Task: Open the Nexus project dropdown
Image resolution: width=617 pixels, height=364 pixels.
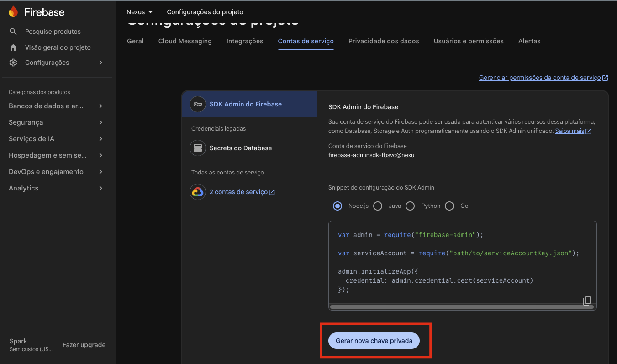Action: 140,12
